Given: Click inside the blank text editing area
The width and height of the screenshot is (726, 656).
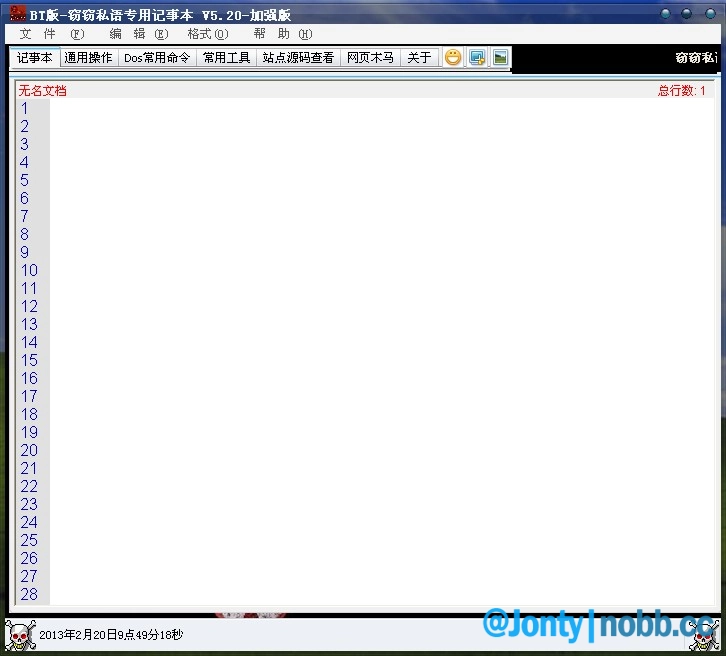Looking at the screenshot, I should click(x=380, y=350).
